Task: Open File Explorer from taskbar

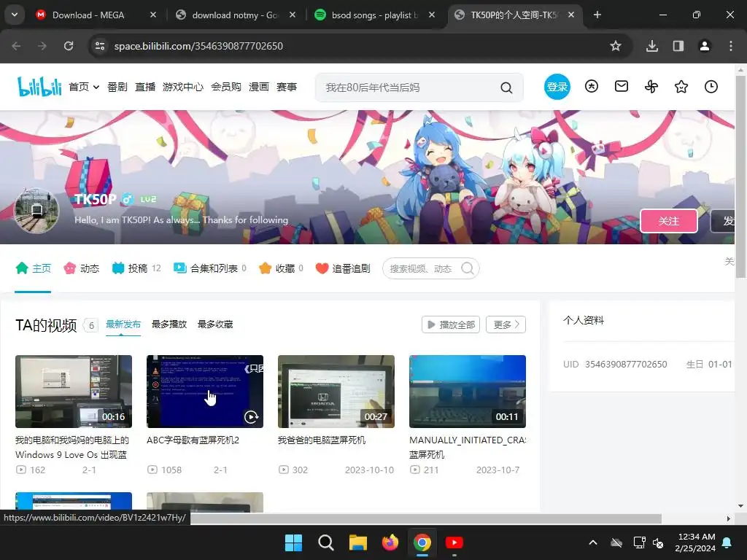Action: pyautogui.click(x=357, y=542)
